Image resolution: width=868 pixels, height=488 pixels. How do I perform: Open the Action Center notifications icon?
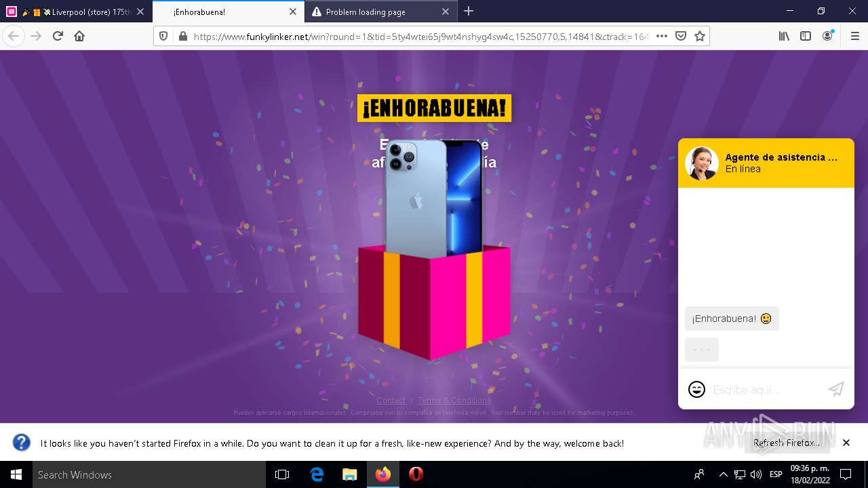pyautogui.click(x=846, y=474)
